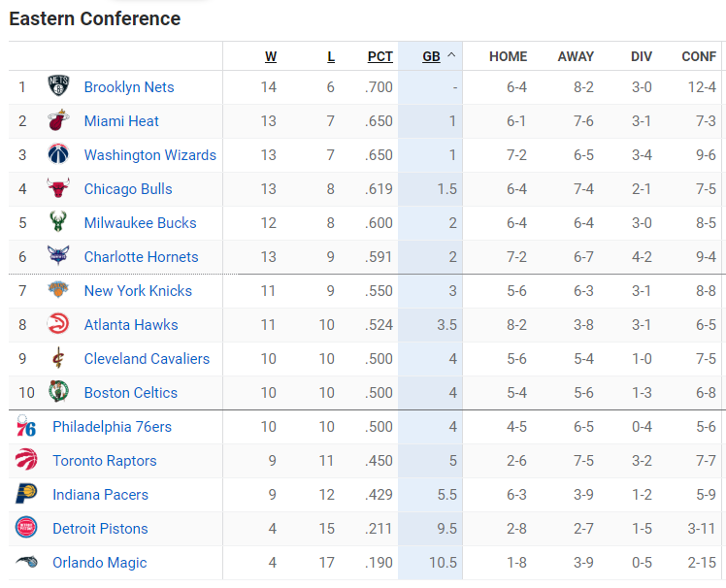Click the Philadelphia 76ers logo

click(26, 426)
